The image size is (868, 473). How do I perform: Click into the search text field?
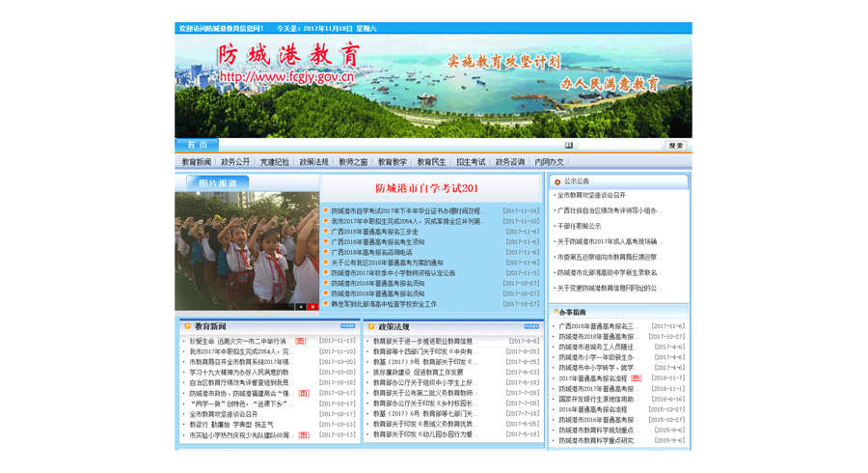point(619,146)
